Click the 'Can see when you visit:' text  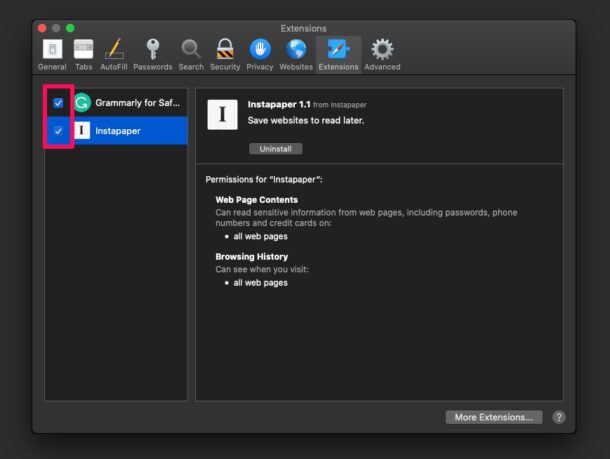click(262, 269)
